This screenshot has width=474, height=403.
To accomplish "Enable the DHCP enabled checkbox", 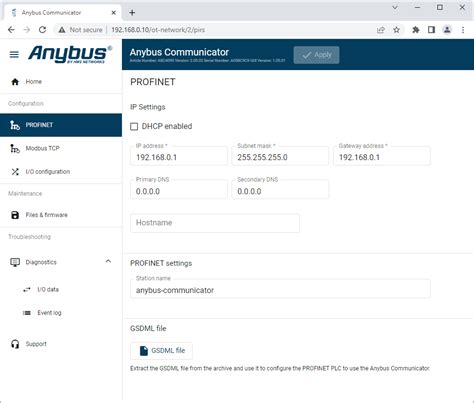I will coord(134,126).
